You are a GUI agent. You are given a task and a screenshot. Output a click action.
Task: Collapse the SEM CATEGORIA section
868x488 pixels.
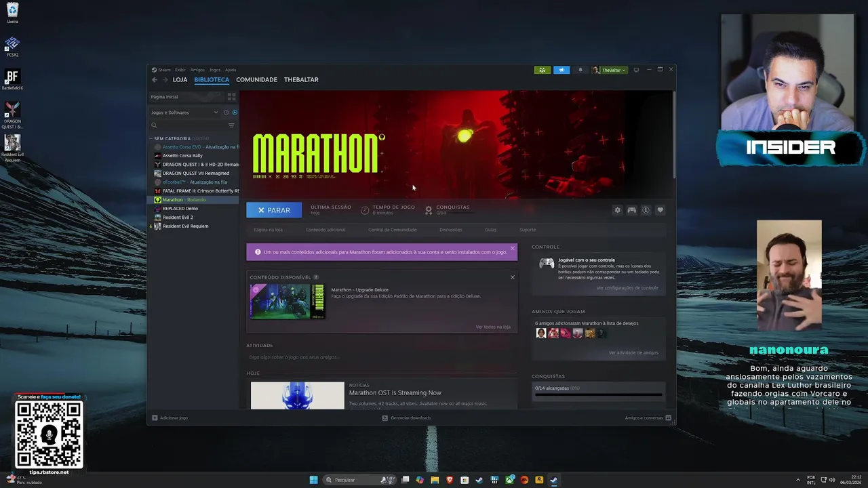click(x=151, y=138)
